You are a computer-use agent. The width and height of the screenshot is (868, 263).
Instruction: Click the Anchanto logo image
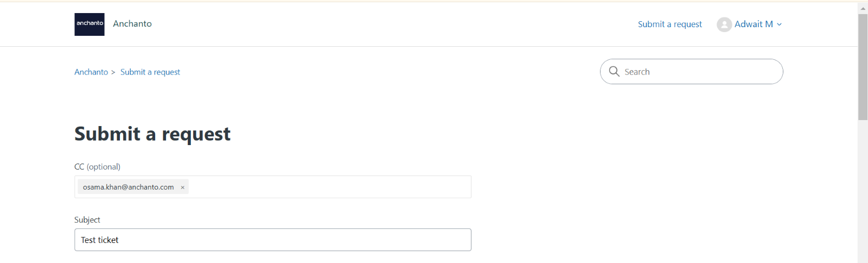[90, 24]
